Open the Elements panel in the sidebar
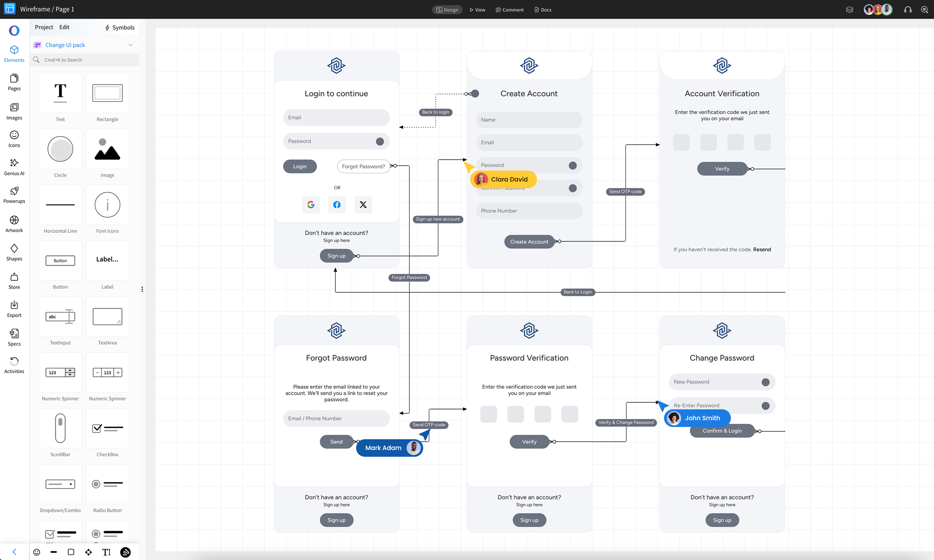Image resolution: width=934 pixels, height=560 pixels. 14,54
